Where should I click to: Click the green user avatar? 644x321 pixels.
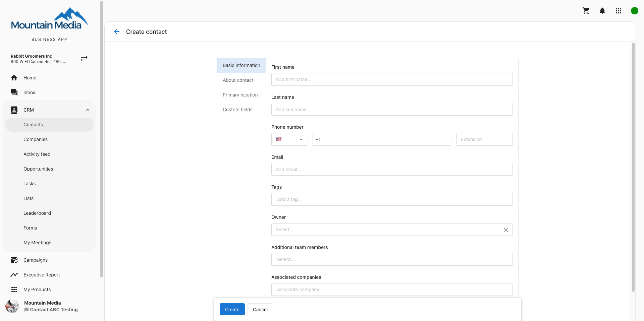(x=634, y=11)
